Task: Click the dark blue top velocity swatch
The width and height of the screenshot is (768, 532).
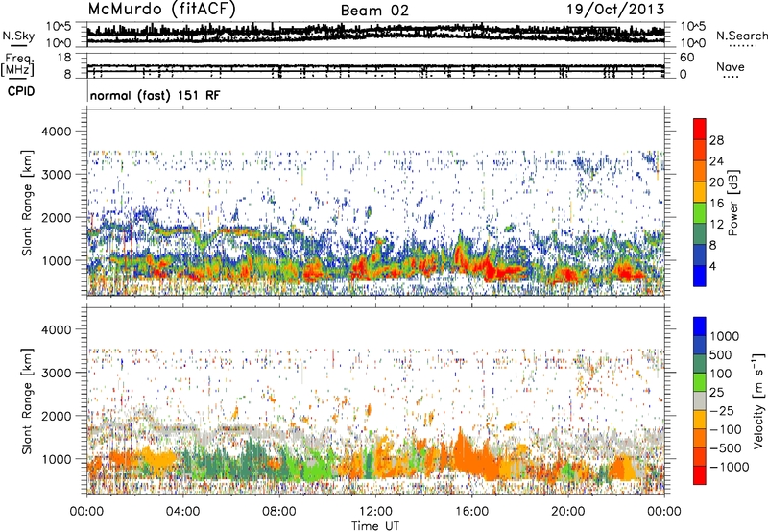Action: (700, 326)
